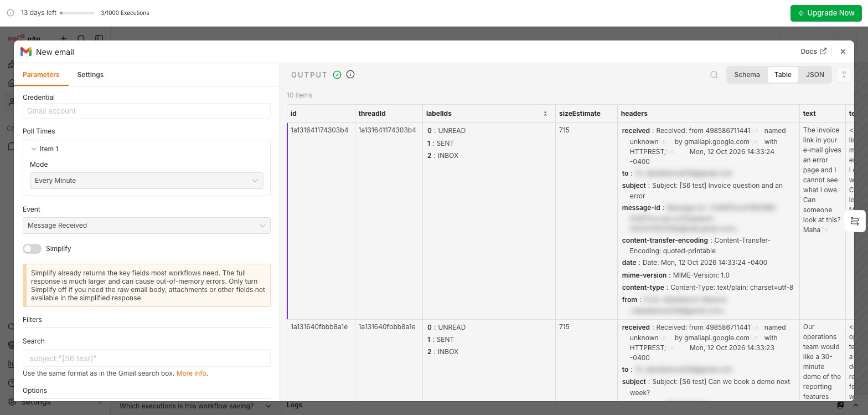Image resolution: width=868 pixels, height=415 pixels.
Task: Click the text column header
Action: pos(823,114)
